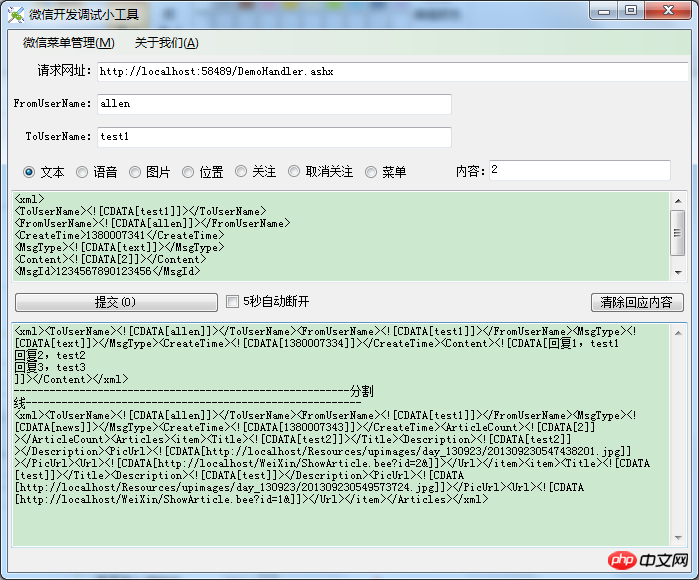This screenshot has height=580, width=699.
Task: Select the 菜单 radio button
Action: click(x=371, y=172)
